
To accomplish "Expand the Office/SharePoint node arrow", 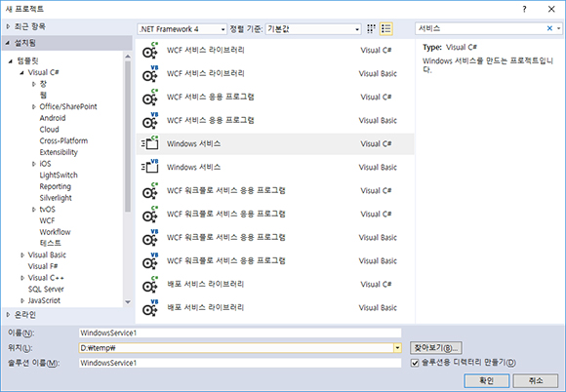I will (x=33, y=106).
